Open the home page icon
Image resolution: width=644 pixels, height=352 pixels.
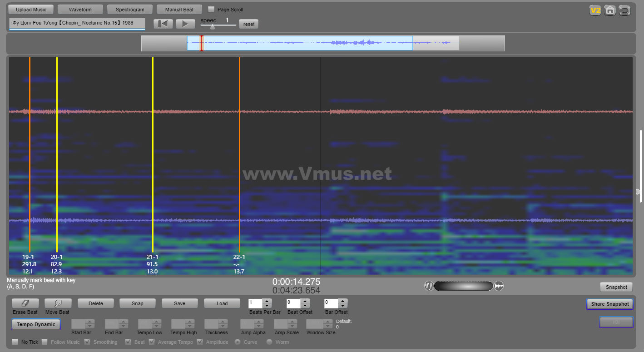(610, 10)
